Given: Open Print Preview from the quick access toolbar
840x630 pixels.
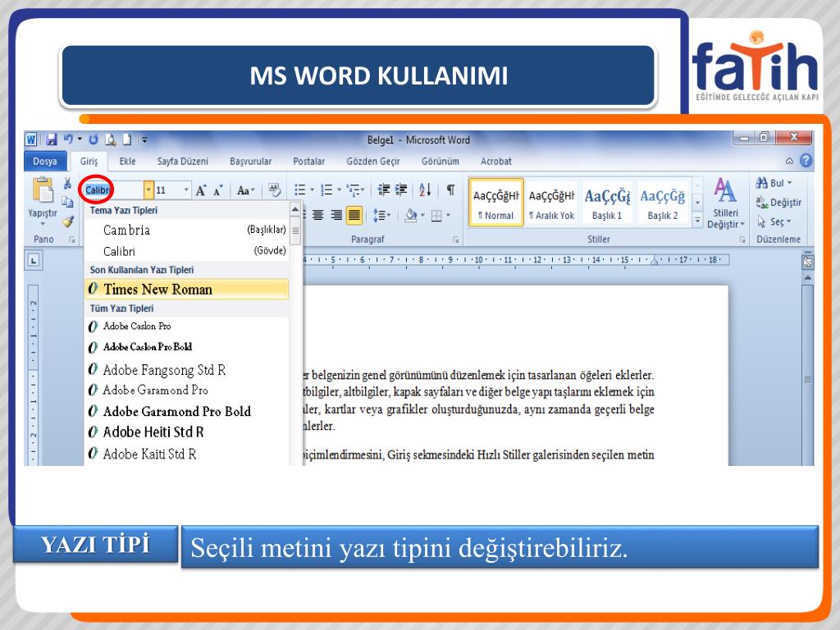Looking at the screenshot, I should [x=111, y=139].
